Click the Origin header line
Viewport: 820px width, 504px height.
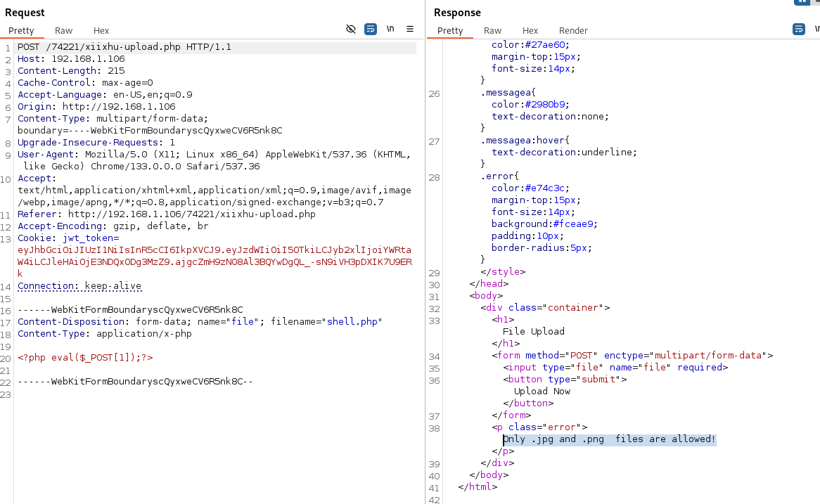[97, 107]
